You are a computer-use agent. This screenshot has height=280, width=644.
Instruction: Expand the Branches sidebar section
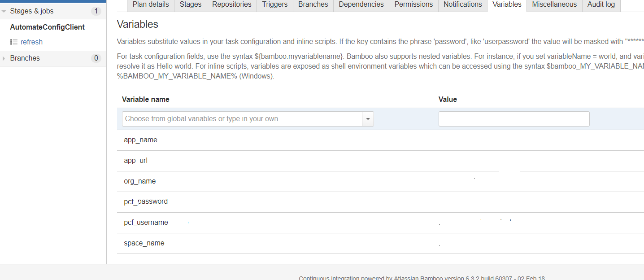tap(4, 58)
